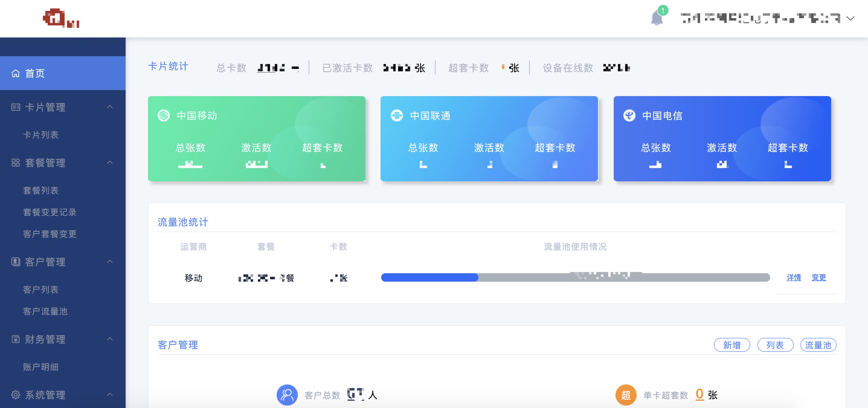The width and height of the screenshot is (868, 408).
Task: Click 激活数 in the 中国电信 card
Action: click(x=722, y=148)
